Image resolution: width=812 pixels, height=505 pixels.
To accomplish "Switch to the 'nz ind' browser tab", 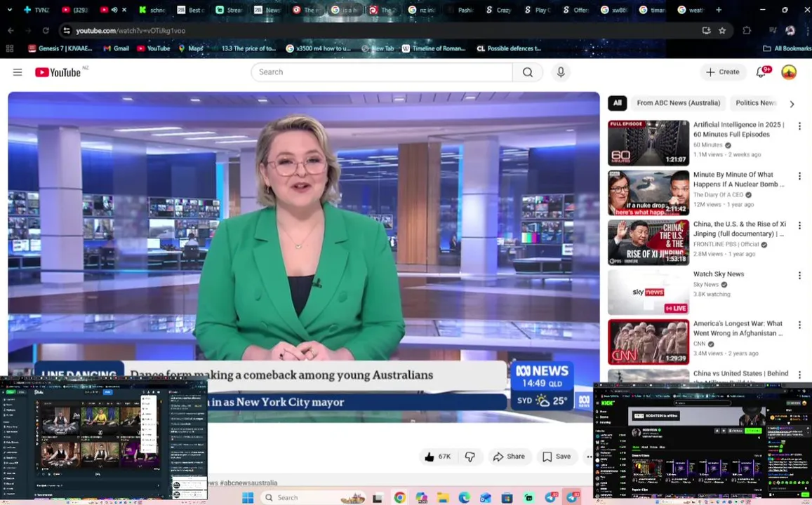I will click(x=422, y=10).
